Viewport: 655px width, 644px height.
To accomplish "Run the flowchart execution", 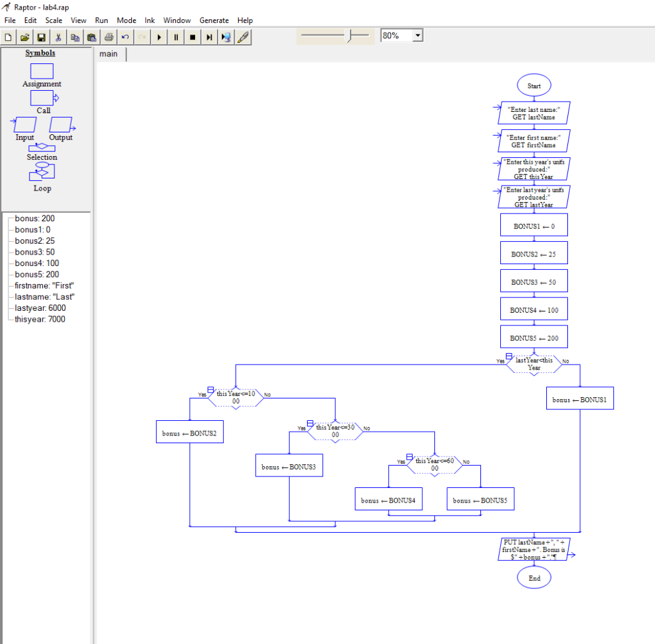I will coord(159,36).
